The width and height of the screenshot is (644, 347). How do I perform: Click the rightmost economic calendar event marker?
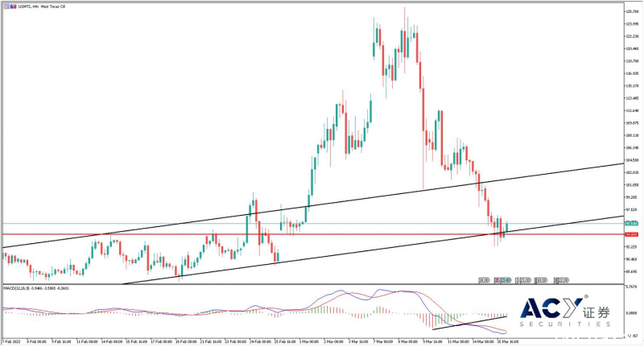click(561, 280)
